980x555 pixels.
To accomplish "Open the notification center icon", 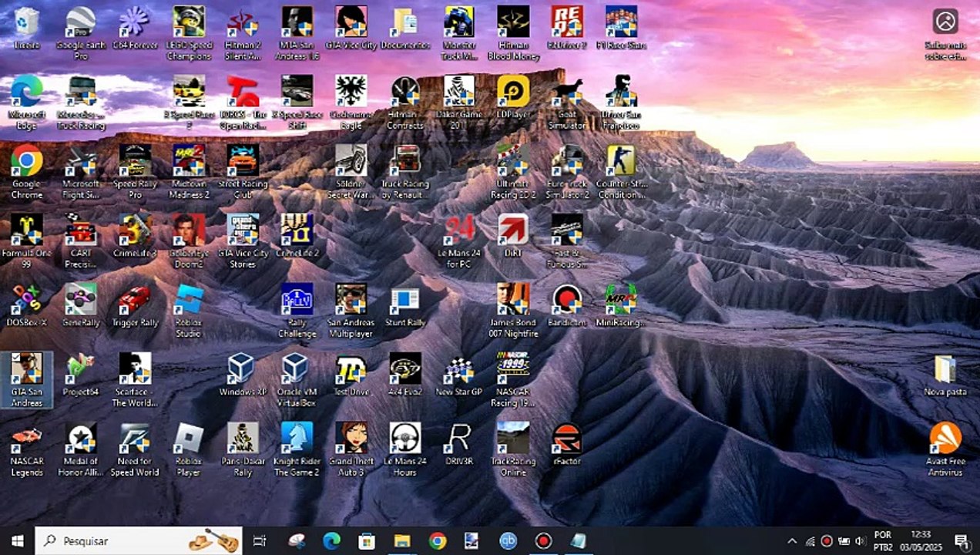I will click(962, 541).
